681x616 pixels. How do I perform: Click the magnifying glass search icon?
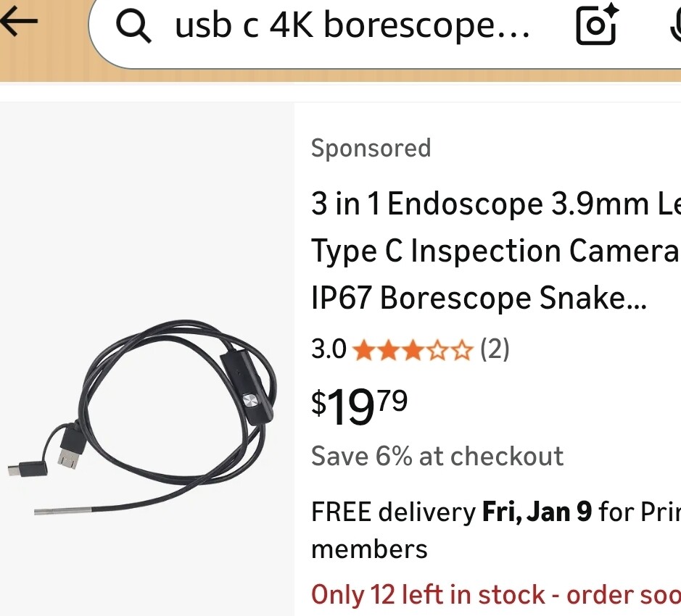[133, 27]
